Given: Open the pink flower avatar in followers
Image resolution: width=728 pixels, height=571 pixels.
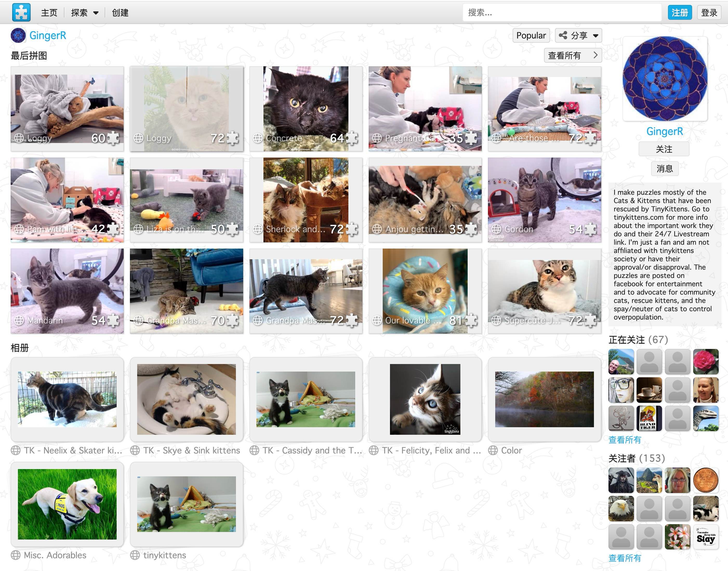Looking at the screenshot, I should 678,537.
